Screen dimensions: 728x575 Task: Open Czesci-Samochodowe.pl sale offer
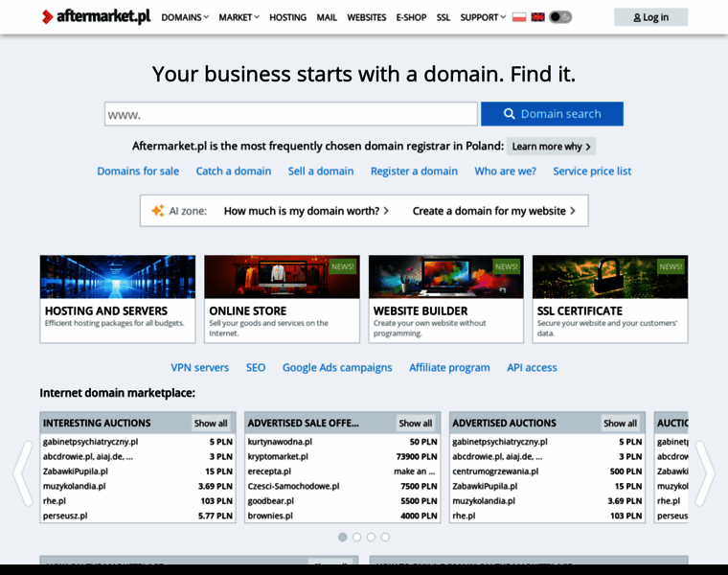pos(293,486)
